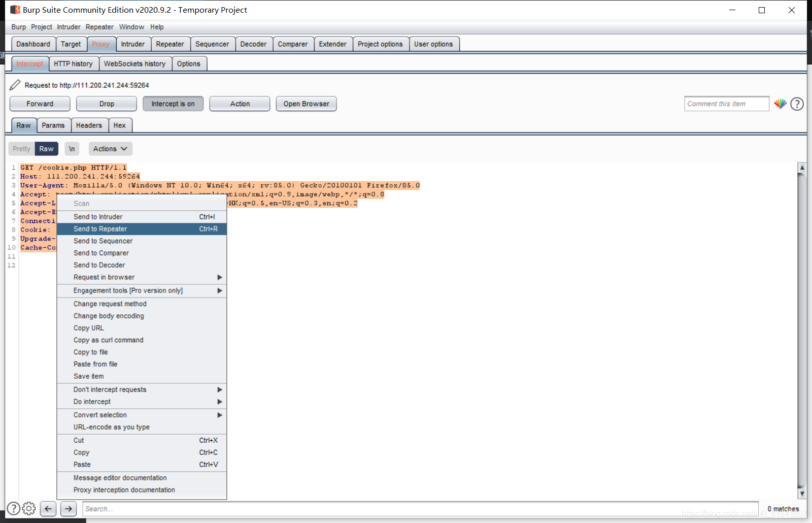Click the Drop button
This screenshot has height=523, width=812.
[x=107, y=104]
